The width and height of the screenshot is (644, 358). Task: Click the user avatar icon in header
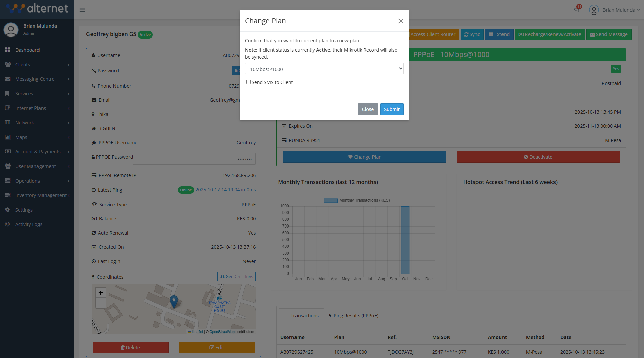(x=594, y=10)
